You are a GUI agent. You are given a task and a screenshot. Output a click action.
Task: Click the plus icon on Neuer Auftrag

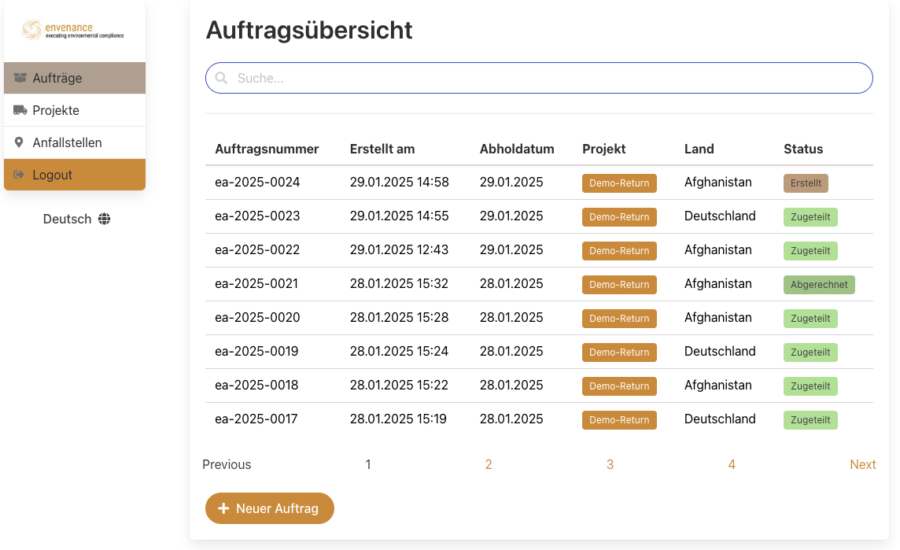coord(224,508)
